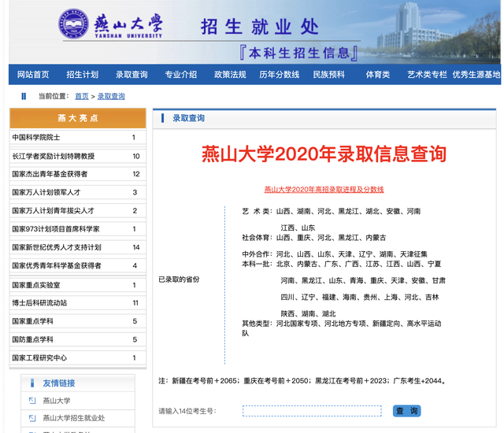This screenshot has width=504, height=433.
Task: Click the 查询 button
Action: [x=406, y=411]
